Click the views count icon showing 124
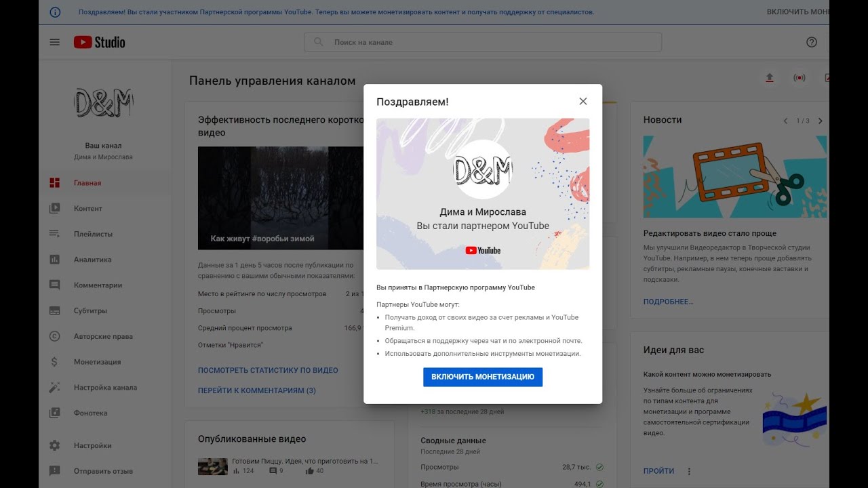 pyautogui.click(x=237, y=471)
